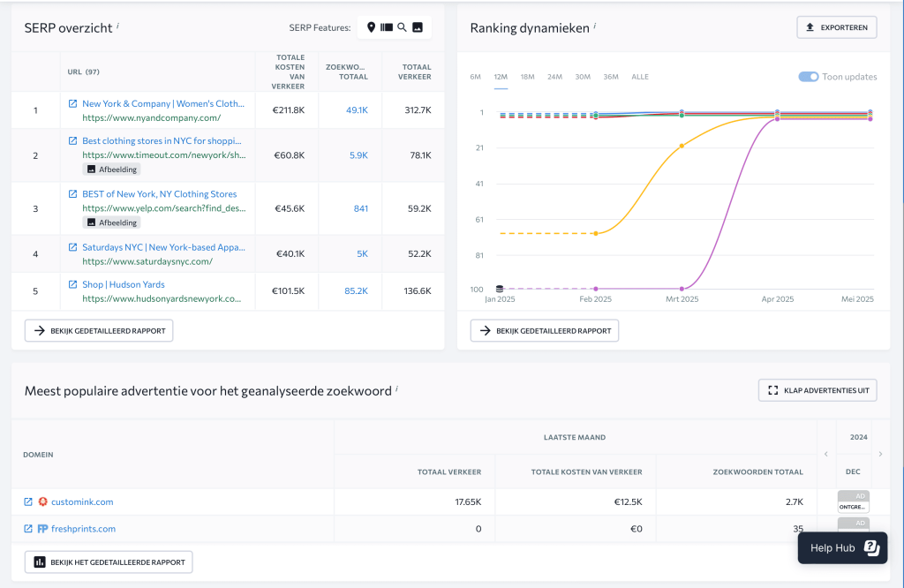Screen dimensions: 904x588
Task: Click Afbeelding badge under timeout.com result
Action: [x=112, y=170]
